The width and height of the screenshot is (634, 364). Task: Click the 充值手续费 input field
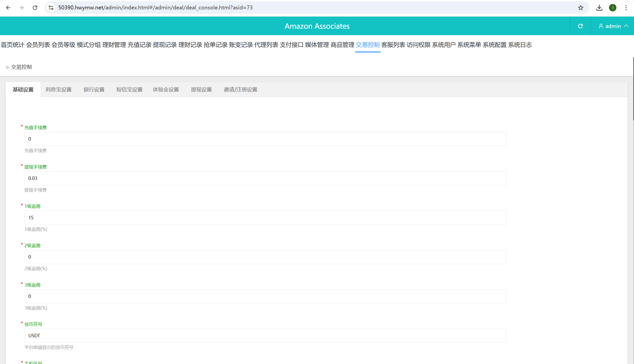click(265, 139)
